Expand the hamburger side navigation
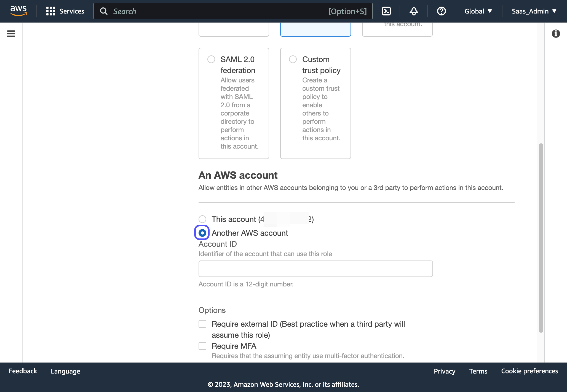 [11, 34]
